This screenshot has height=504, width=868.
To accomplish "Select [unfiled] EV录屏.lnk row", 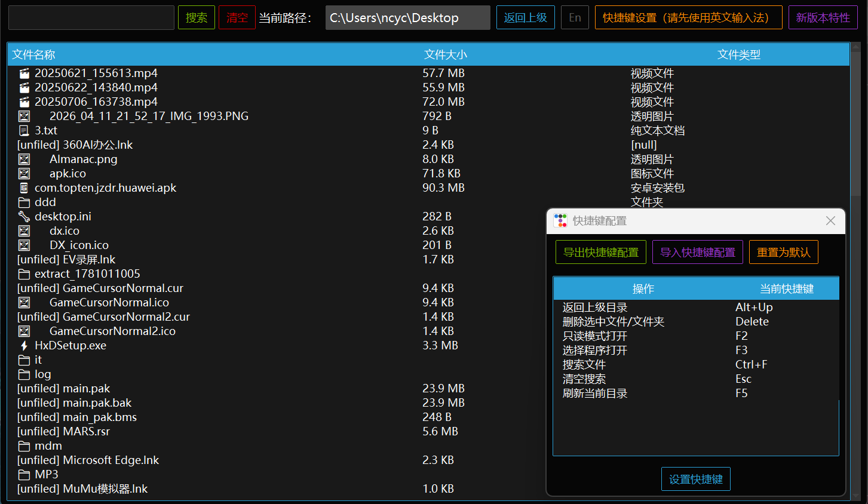I will (278, 260).
